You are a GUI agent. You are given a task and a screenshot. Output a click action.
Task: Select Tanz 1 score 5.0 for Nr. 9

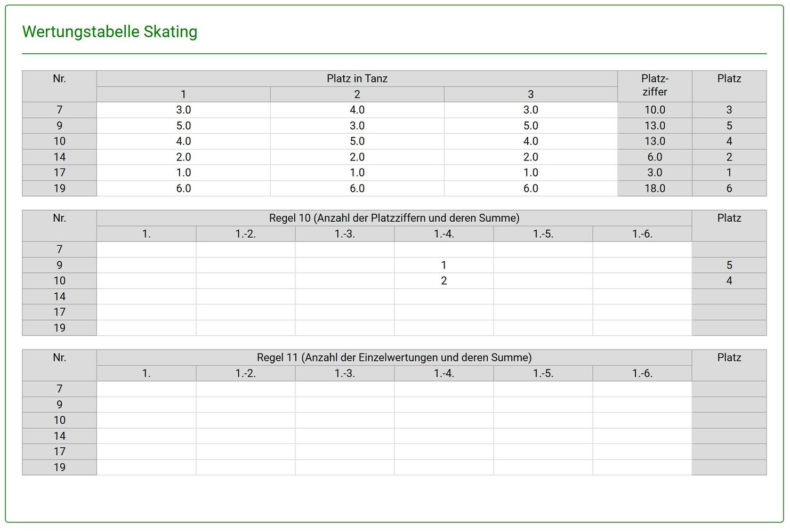183,126
